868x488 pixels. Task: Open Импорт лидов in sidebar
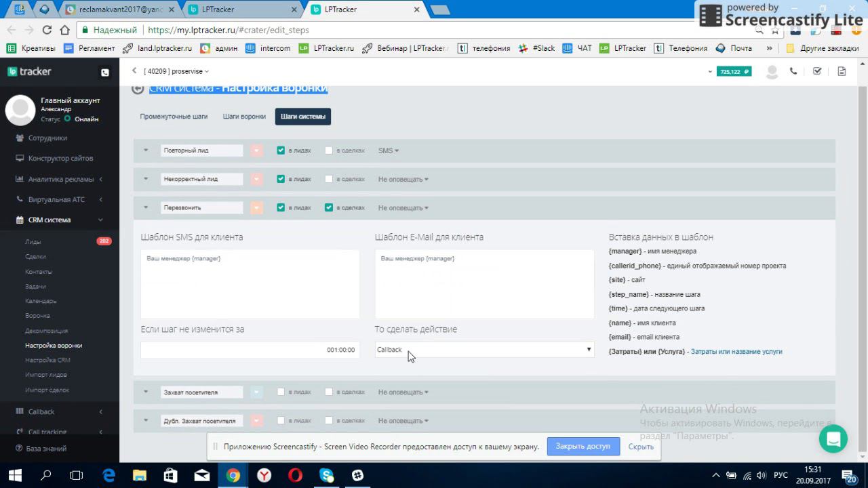(46, 375)
